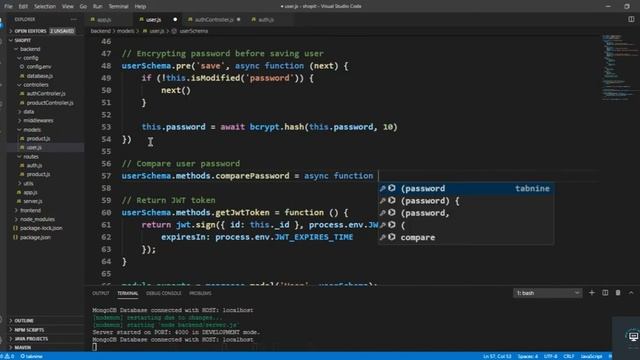Open Explorer panel more actions
The width and height of the screenshot is (640, 360).
coord(73,19)
